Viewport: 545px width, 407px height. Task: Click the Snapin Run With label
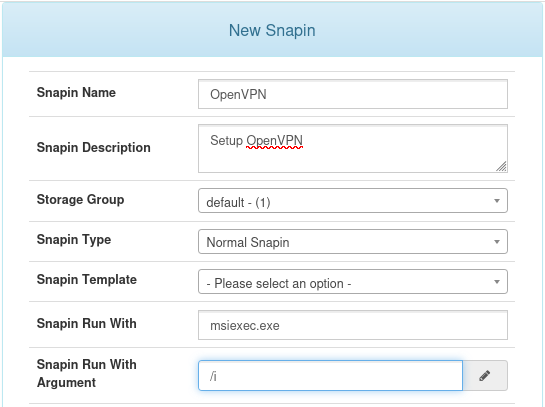tap(87, 323)
